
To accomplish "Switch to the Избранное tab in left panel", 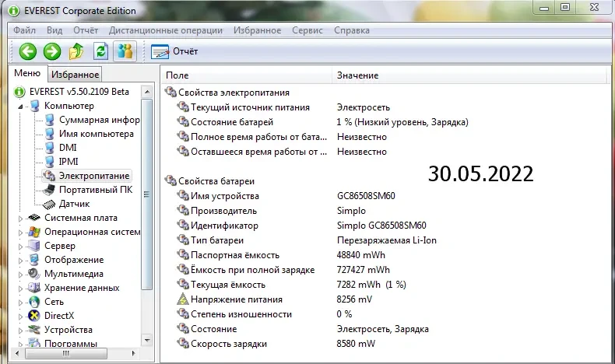I will pos(75,75).
